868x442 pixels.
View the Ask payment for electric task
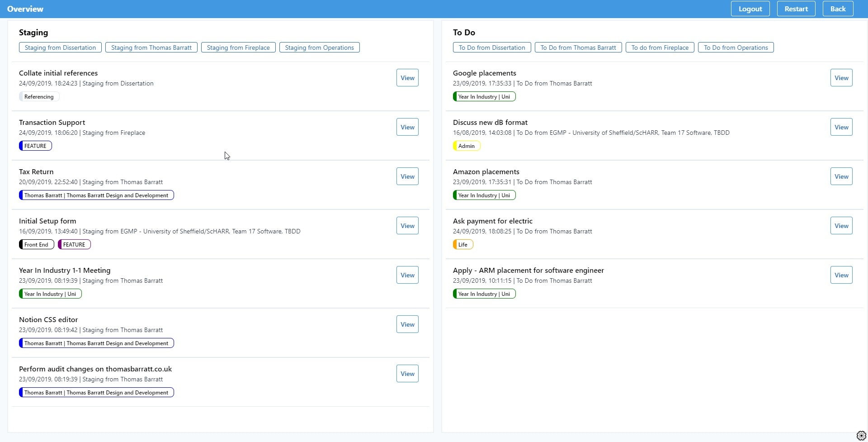[841, 226]
